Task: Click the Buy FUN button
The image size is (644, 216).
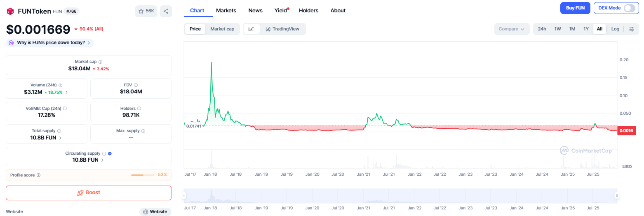Action: pos(575,8)
